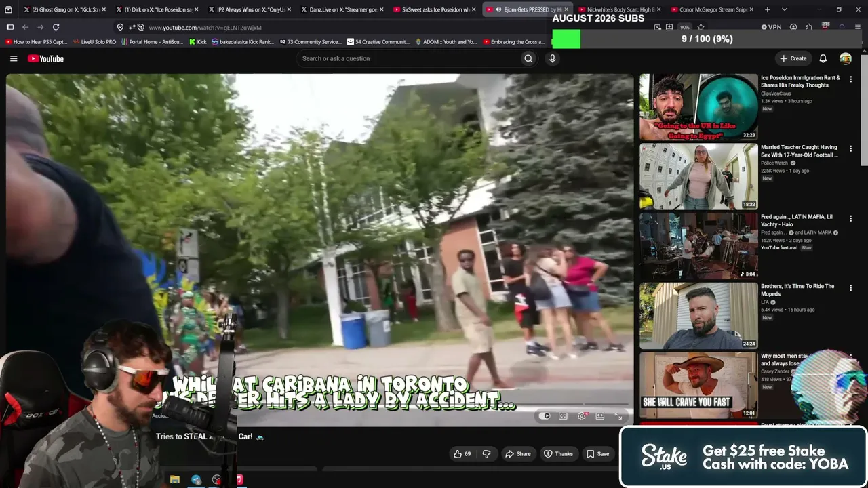Open the Ice Poseidon Immigration Rant thumbnail
This screenshot has height=488, width=868.
pos(698,107)
